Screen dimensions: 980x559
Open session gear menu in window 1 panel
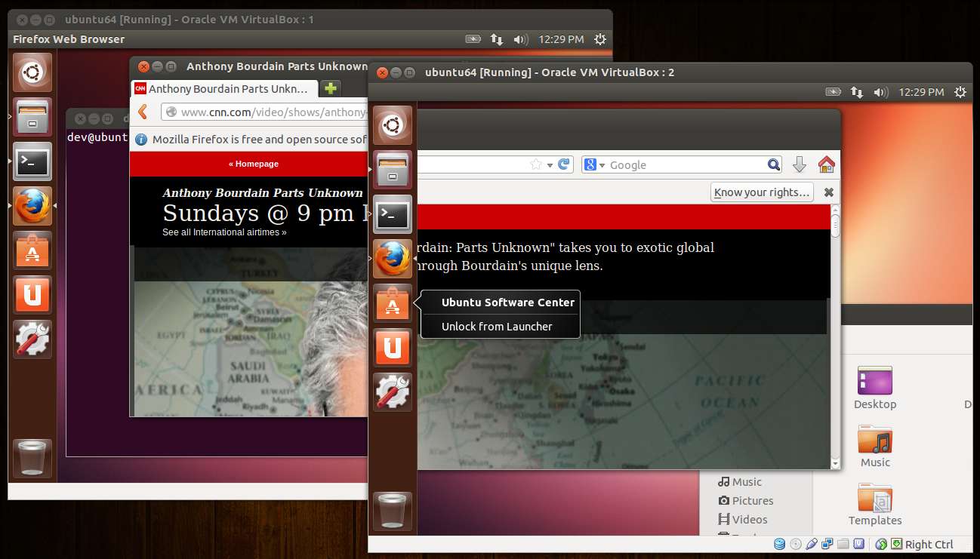[x=600, y=39]
